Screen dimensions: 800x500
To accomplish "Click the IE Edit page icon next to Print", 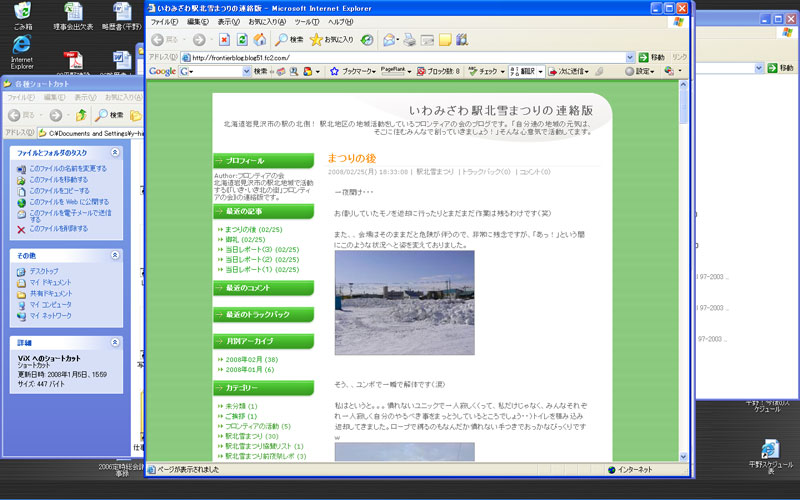I will (427, 39).
